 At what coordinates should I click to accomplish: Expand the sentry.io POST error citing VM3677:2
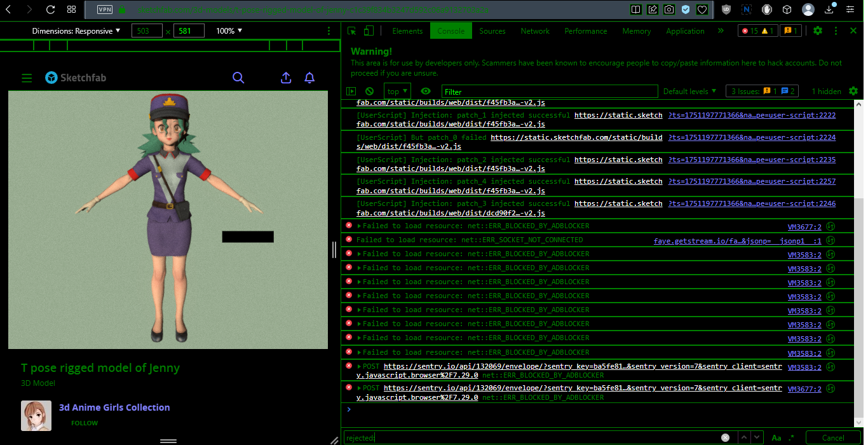tap(360, 388)
